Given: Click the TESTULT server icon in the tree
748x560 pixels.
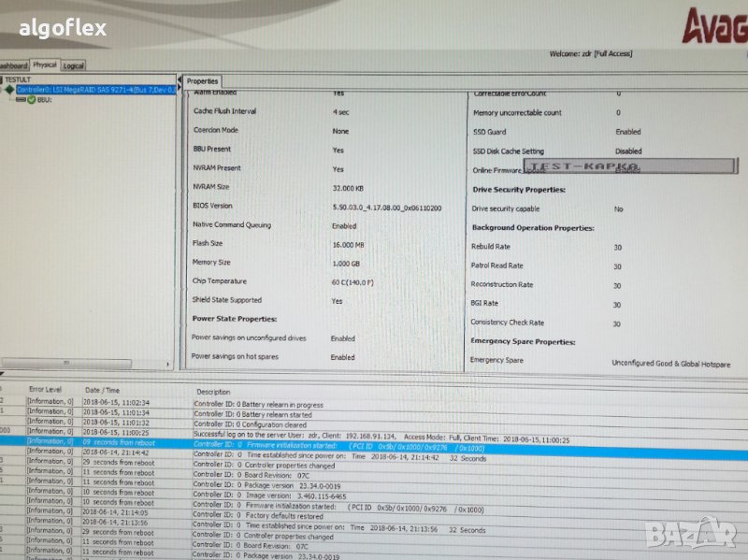Looking at the screenshot, I should coord(3,80).
